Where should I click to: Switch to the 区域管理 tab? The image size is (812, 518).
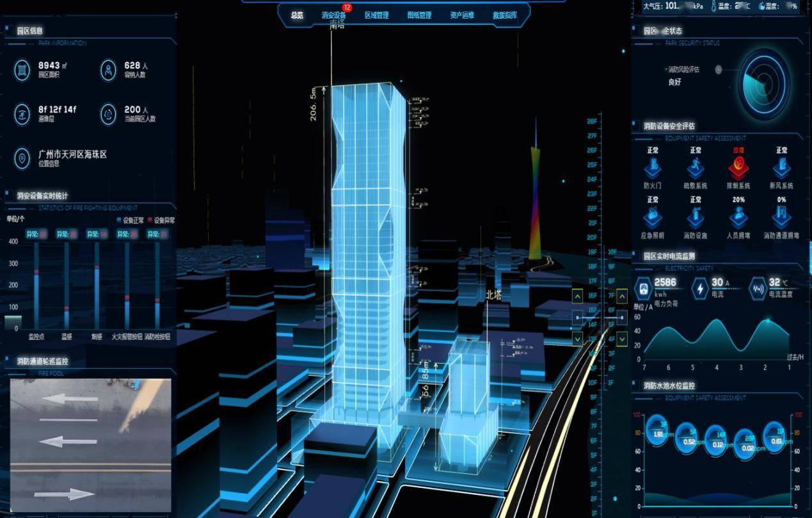pyautogui.click(x=376, y=15)
